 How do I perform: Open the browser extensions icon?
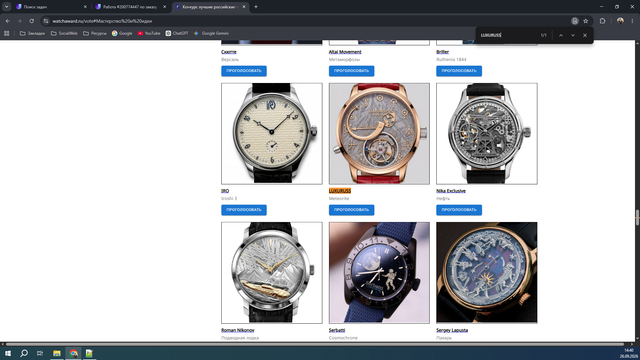602,21
